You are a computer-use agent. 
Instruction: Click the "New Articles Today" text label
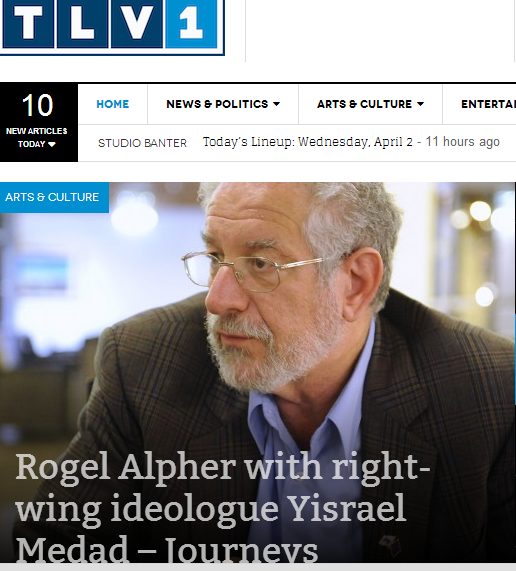pos(36,137)
